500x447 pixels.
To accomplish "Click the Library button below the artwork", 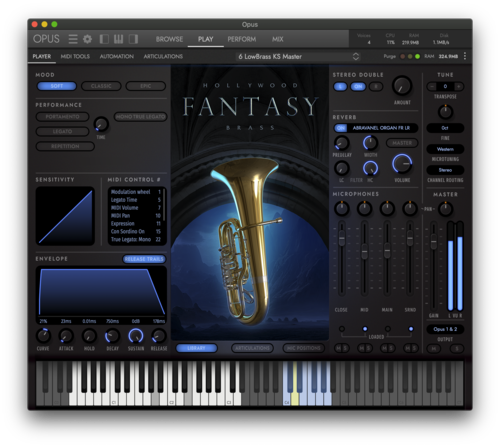I will tap(196, 348).
